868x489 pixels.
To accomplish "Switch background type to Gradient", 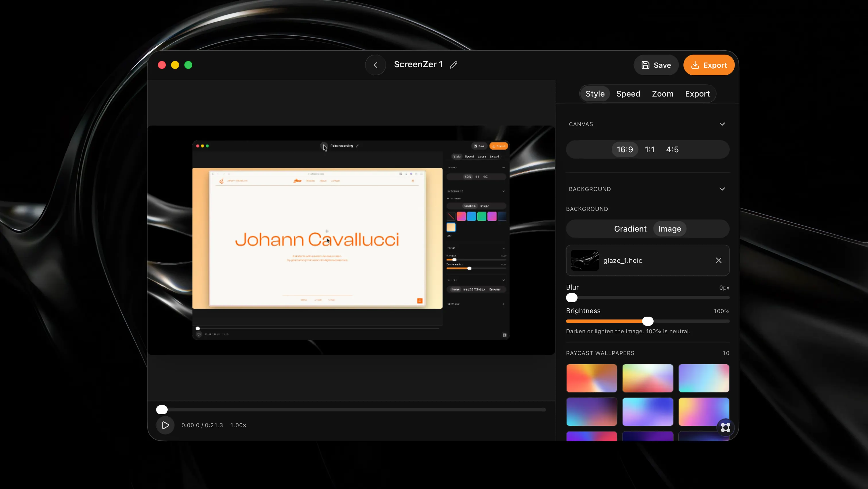I will [630, 229].
